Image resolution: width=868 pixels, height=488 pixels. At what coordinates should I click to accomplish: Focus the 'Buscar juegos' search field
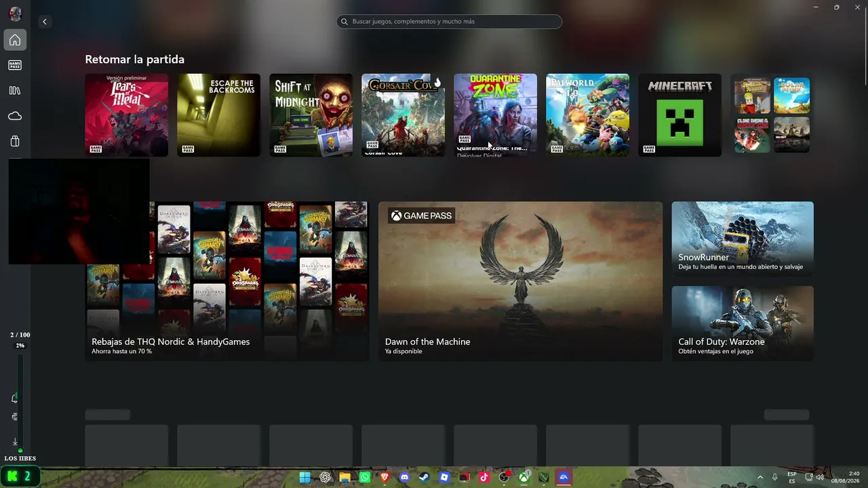coord(449,22)
